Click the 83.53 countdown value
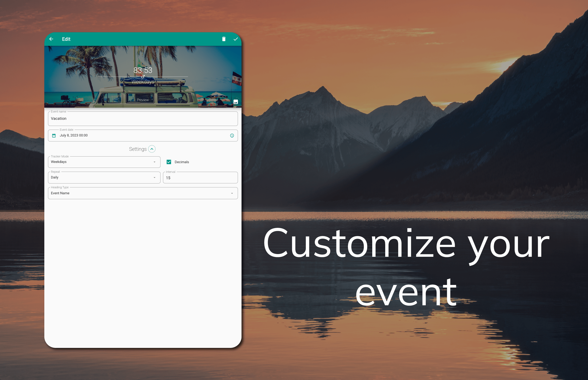This screenshot has height=380, width=588. click(x=143, y=70)
